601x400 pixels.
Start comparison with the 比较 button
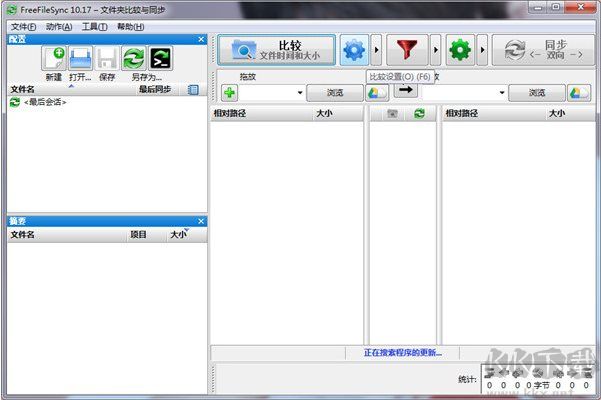[x=276, y=50]
